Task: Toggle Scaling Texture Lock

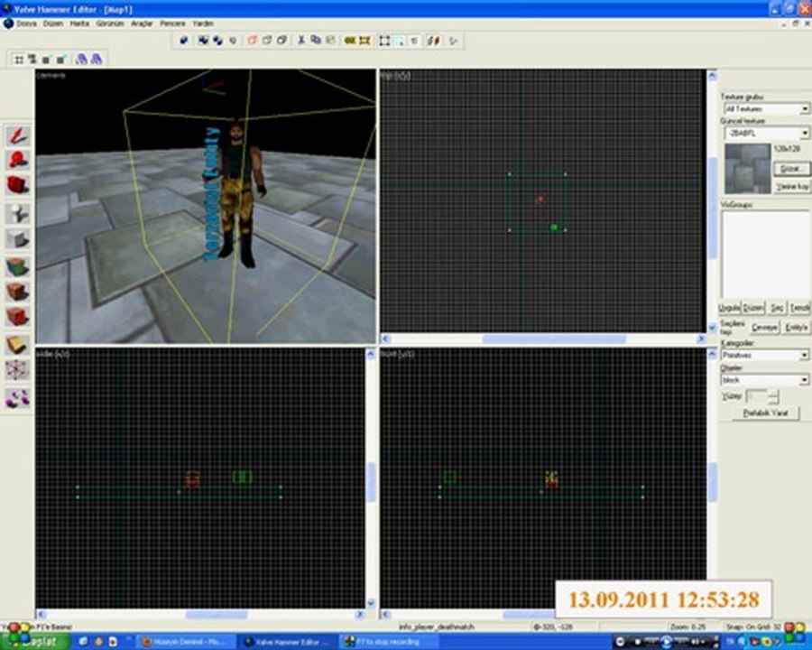Action: click(x=433, y=41)
